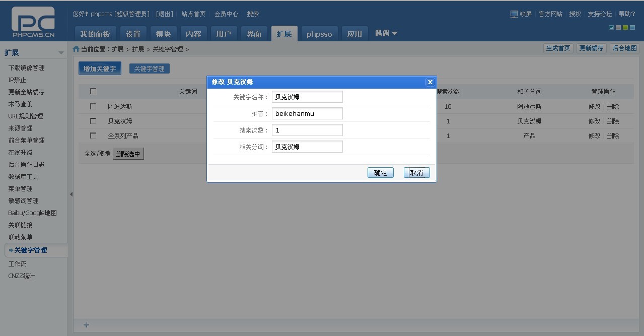The width and height of the screenshot is (644, 336).
Task: Click the 相关分词 input field
Action: pos(307,147)
